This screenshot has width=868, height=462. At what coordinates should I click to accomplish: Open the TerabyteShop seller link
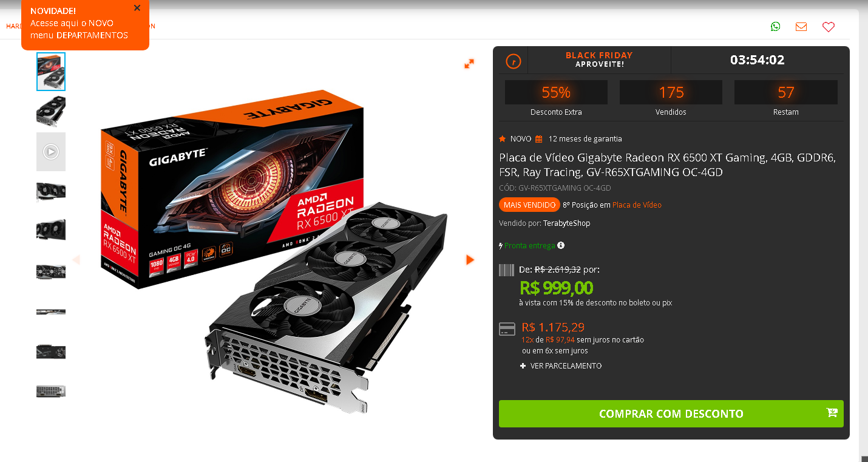566,223
